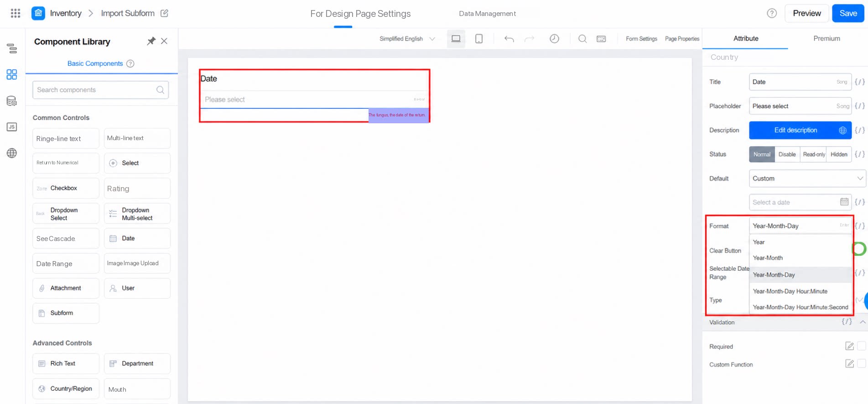This screenshot has width=868, height=404.
Task: Switch to the Premium tab
Action: 826,38
